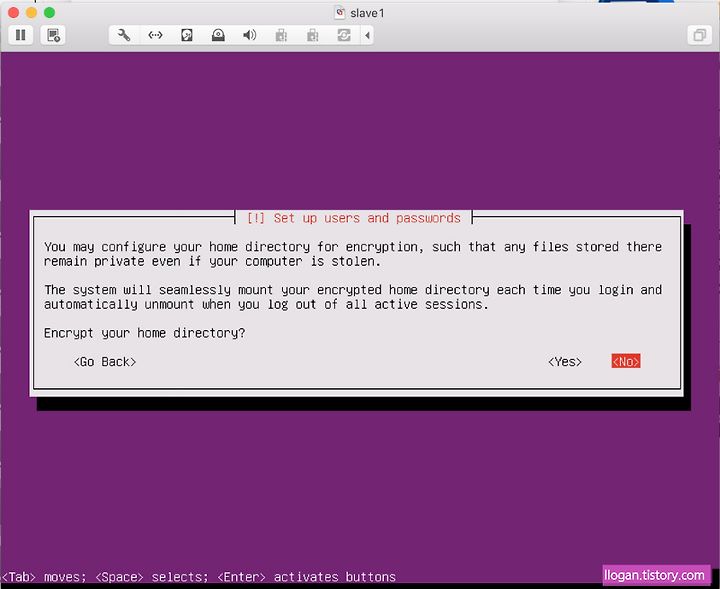720x589 pixels.
Task: Open network adapter settings icon
Action: tap(155, 35)
